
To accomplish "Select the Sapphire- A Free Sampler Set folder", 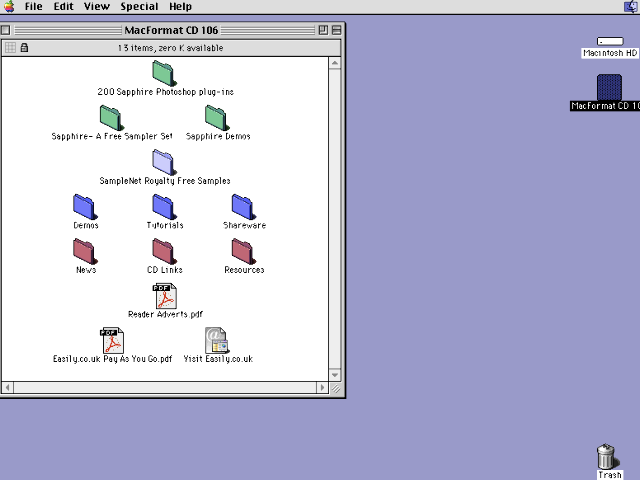I will (111, 118).
